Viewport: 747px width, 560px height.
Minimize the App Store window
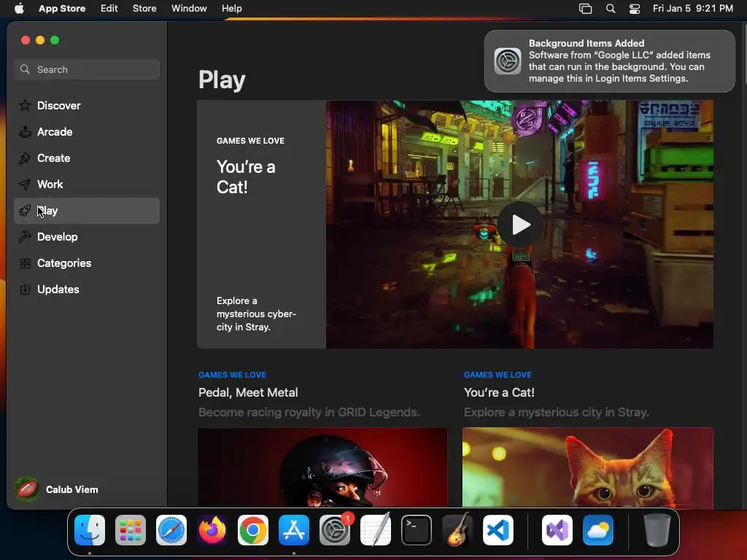(40, 40)
